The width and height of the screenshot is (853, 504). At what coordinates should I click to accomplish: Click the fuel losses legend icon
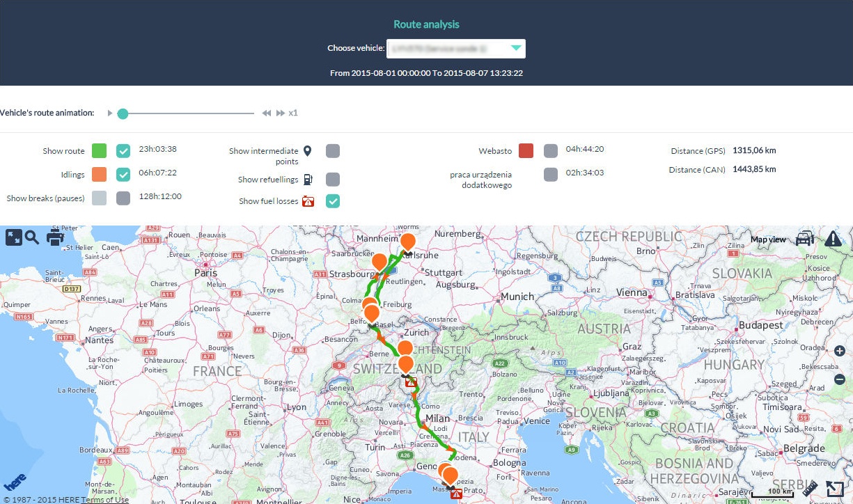click(308, 201)
